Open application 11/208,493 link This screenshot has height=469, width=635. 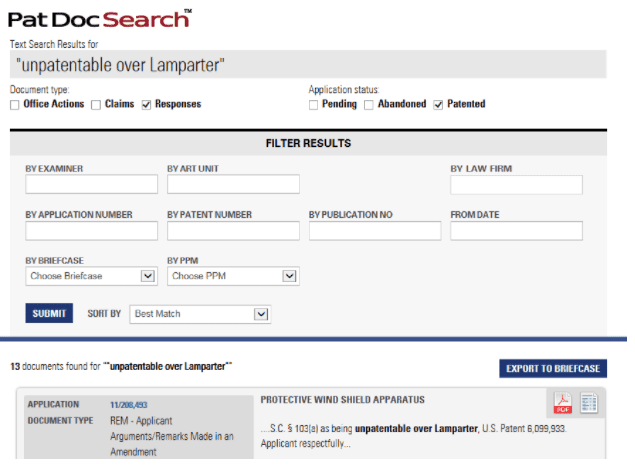pyautogui.click(x=129, y=405)
